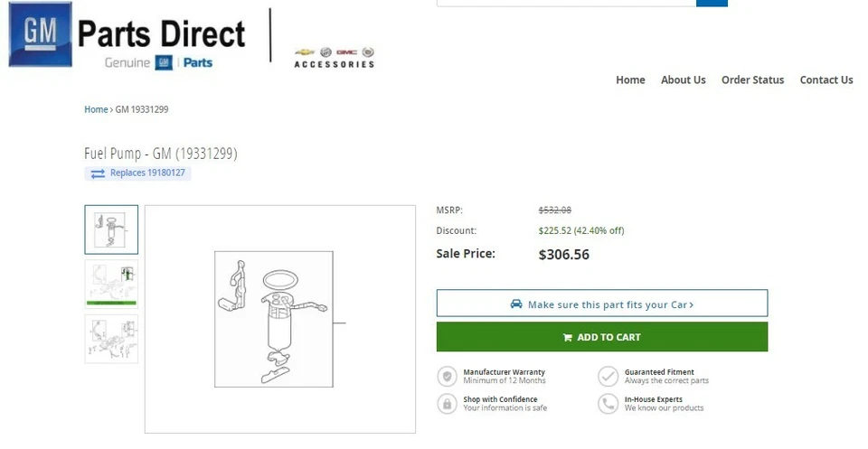
Task: Check that this part fits your car
Action: (x=602, y=304)
